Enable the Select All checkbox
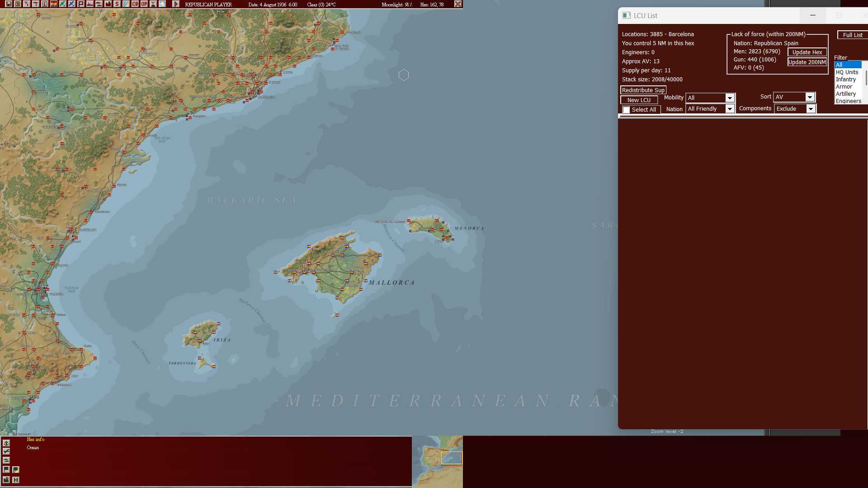 [x=626, y=109]
